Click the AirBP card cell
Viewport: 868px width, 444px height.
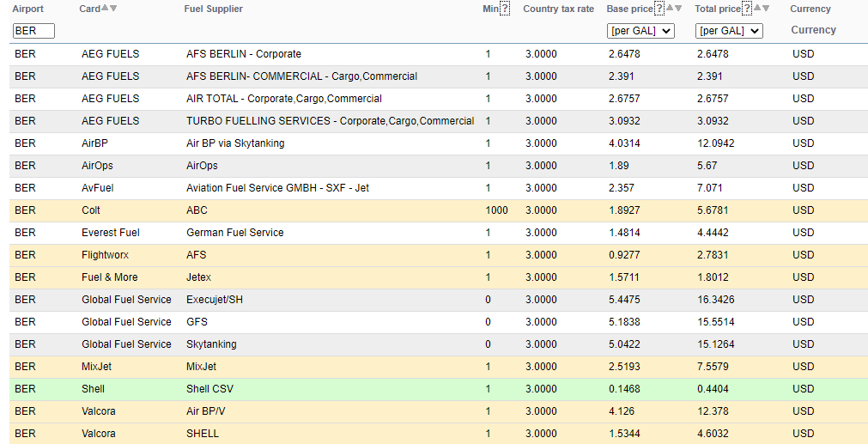tap(94, 143)
